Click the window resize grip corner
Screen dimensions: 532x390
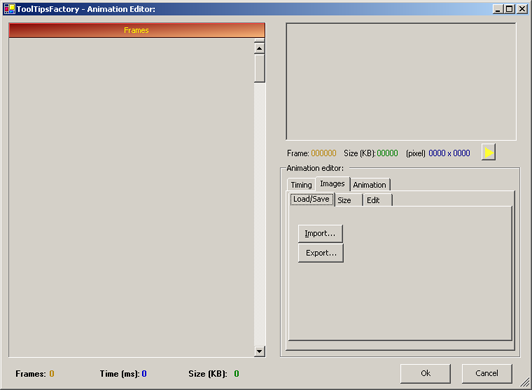(525, 383)
